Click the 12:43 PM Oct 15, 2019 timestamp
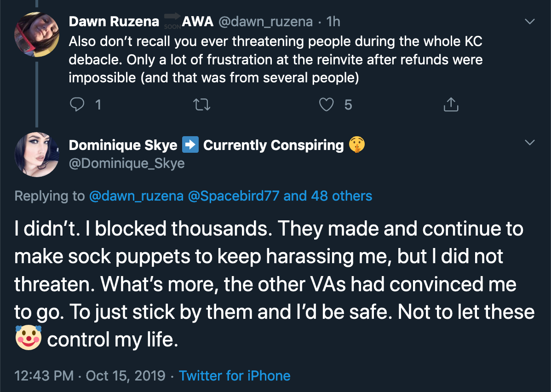 [90, 376]
